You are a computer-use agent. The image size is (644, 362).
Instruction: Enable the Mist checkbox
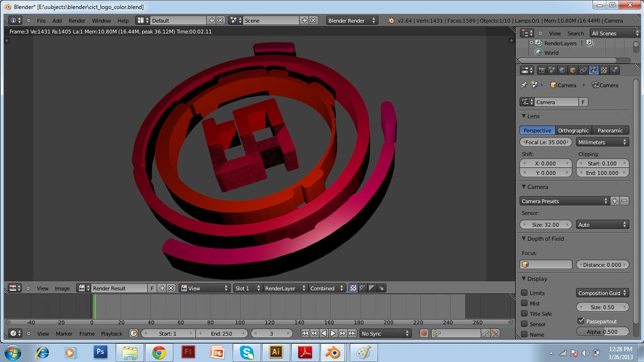coord(524,304)
